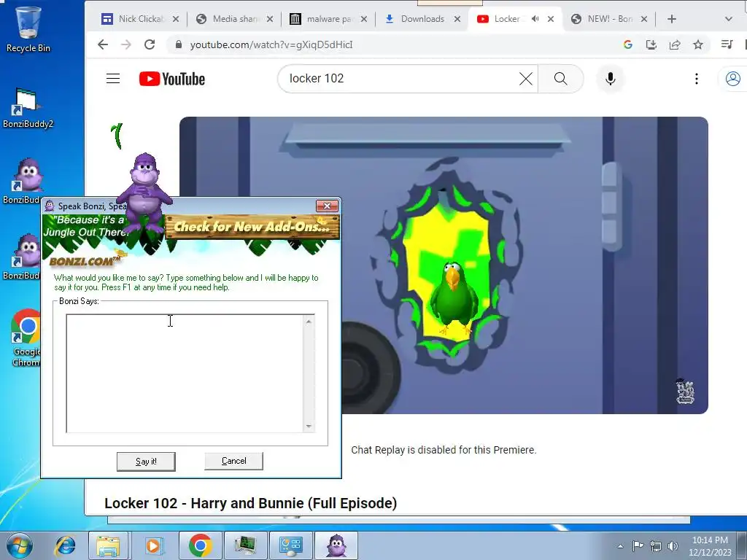This screenshot has height=560, width=747.
Task: Open the YouTube sign-in account icon
Action: coord(732,79)
